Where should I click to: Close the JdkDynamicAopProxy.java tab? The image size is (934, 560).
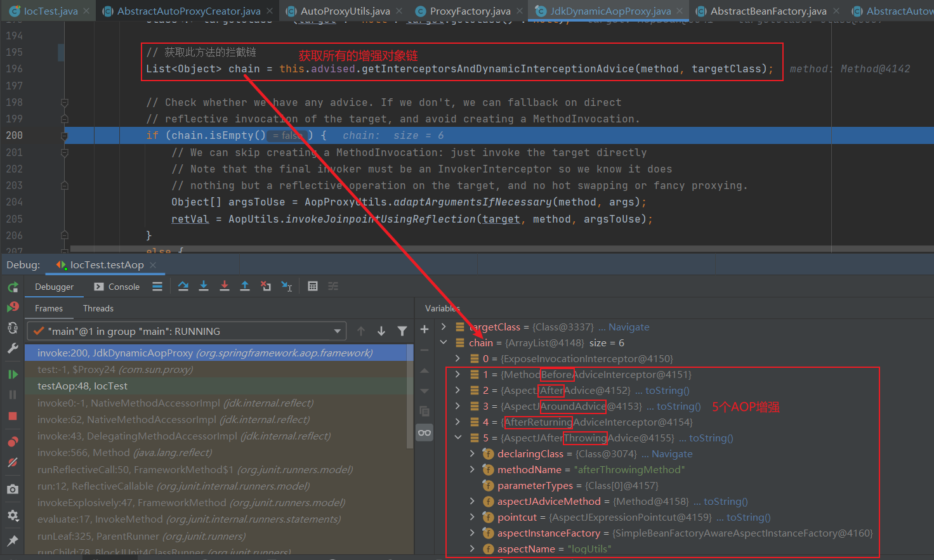(x=680, y=11)
